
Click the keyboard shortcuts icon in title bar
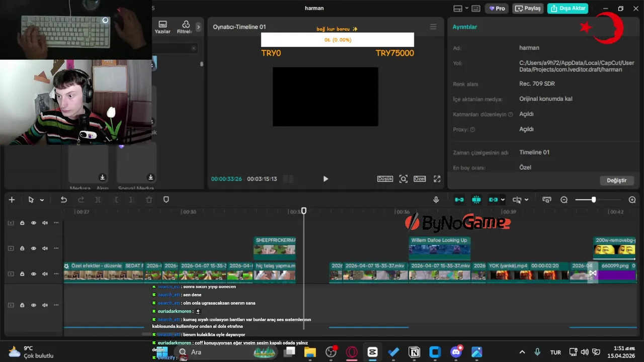(x=475, y=8)
